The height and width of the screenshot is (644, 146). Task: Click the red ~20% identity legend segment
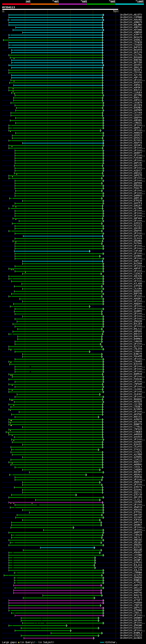pyautogui.click(x=16, y=4)
